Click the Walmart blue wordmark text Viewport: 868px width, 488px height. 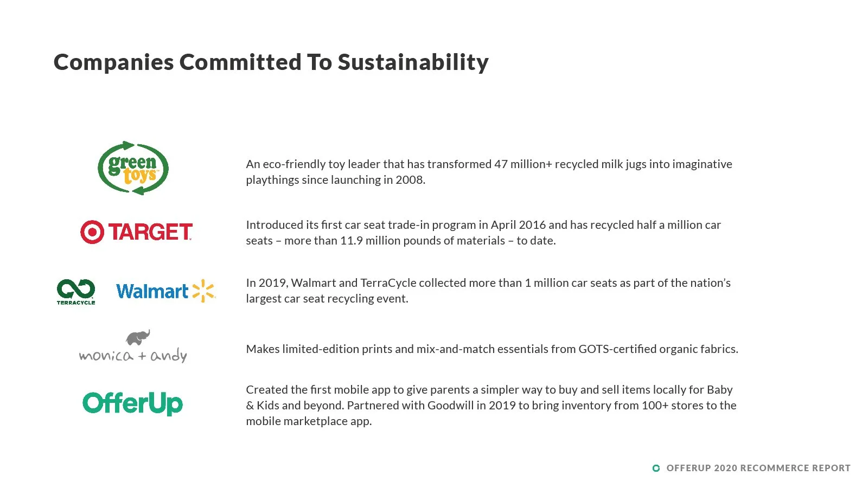[x=152, y=292]
